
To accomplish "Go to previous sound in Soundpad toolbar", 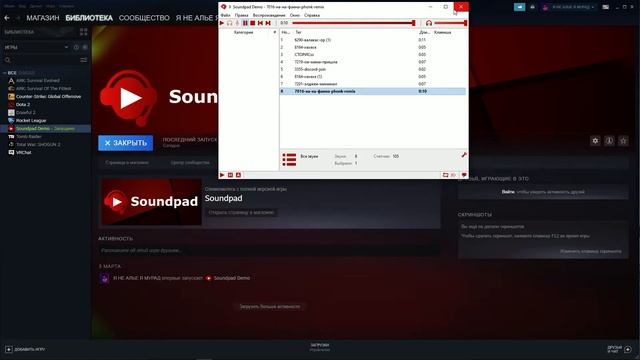I will pos(260,23).
